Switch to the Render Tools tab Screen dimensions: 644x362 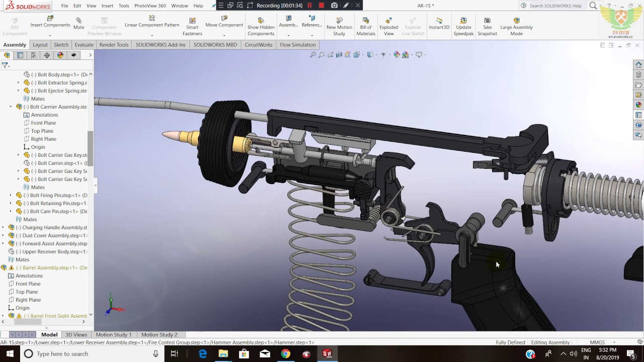coord(114,45)
